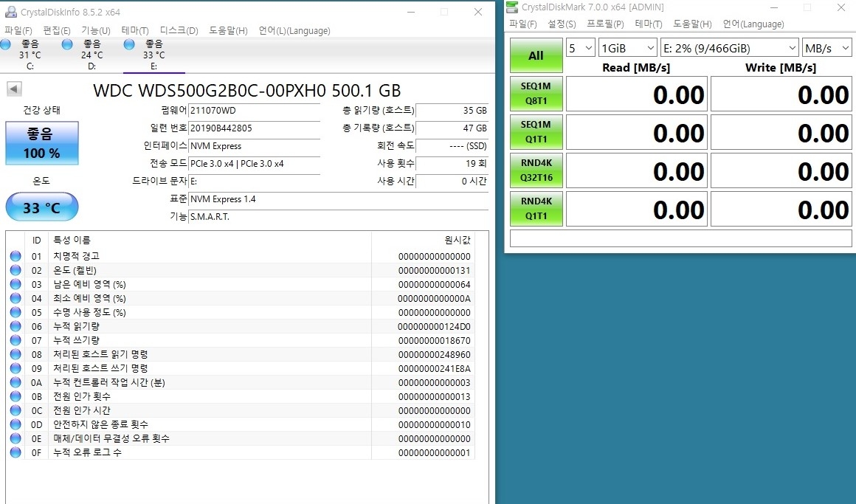This screenshot has height=504, width=856.
Task: Open test size dropdown showing 1GiB
Action: [x=628, y=48]
